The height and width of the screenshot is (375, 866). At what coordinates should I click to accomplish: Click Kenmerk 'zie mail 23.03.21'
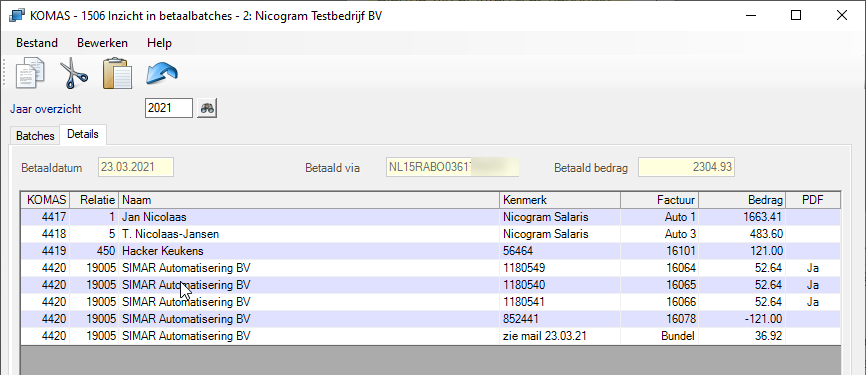pos(544,336)
